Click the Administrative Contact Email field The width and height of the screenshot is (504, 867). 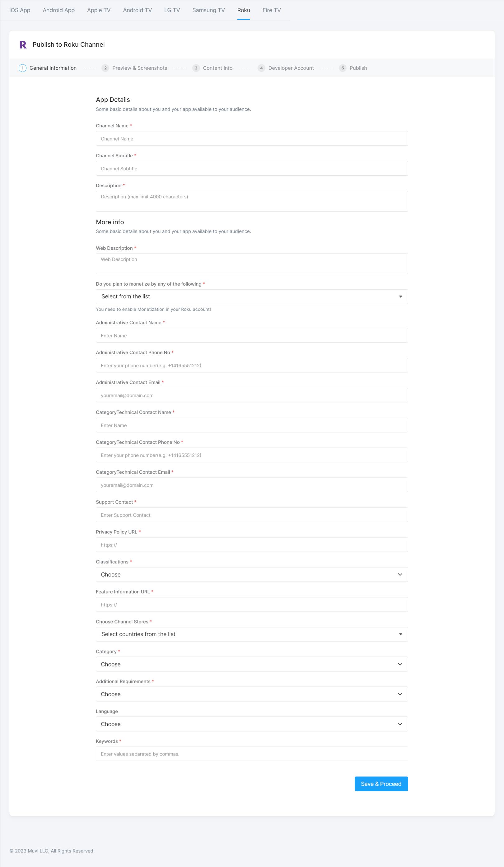point(252,395)
